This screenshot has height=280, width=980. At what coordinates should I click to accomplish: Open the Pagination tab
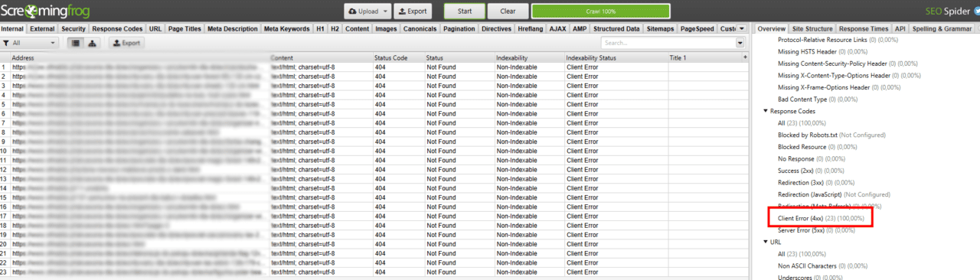click(460, 28)
